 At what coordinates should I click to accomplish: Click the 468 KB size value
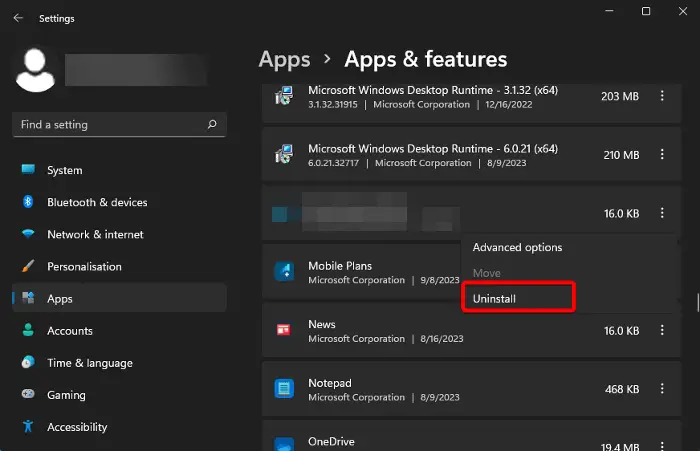622,389
